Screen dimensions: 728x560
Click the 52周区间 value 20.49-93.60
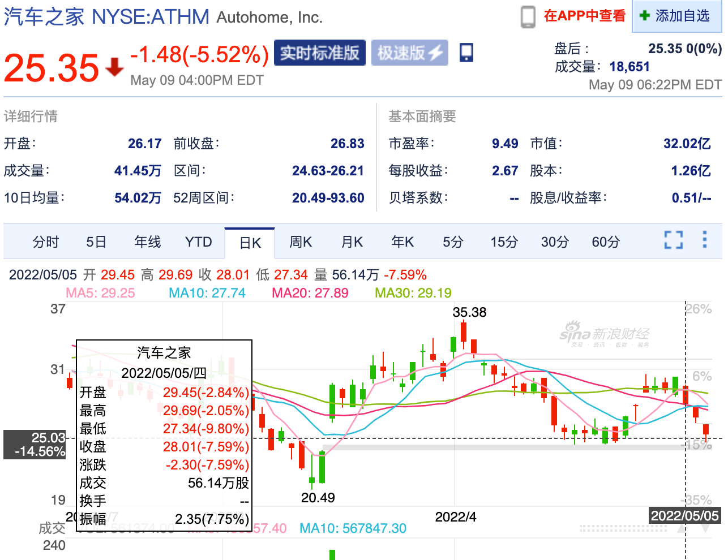tap(328, 198)
